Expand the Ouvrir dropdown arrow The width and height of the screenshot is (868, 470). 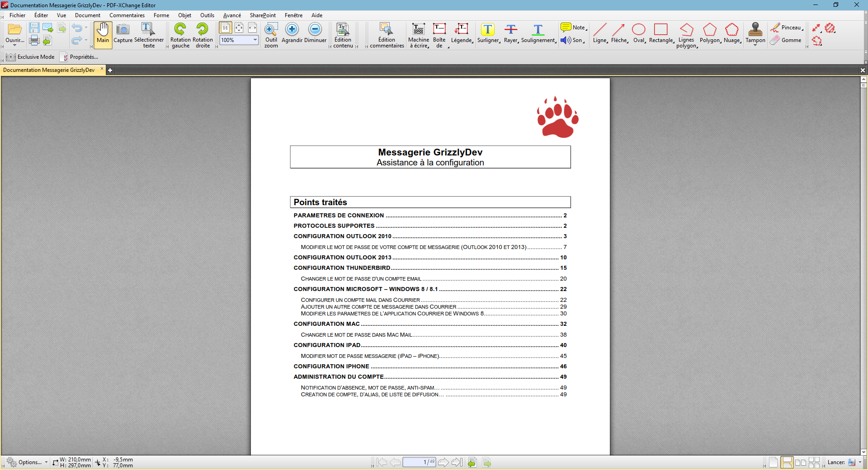(14, 45)
